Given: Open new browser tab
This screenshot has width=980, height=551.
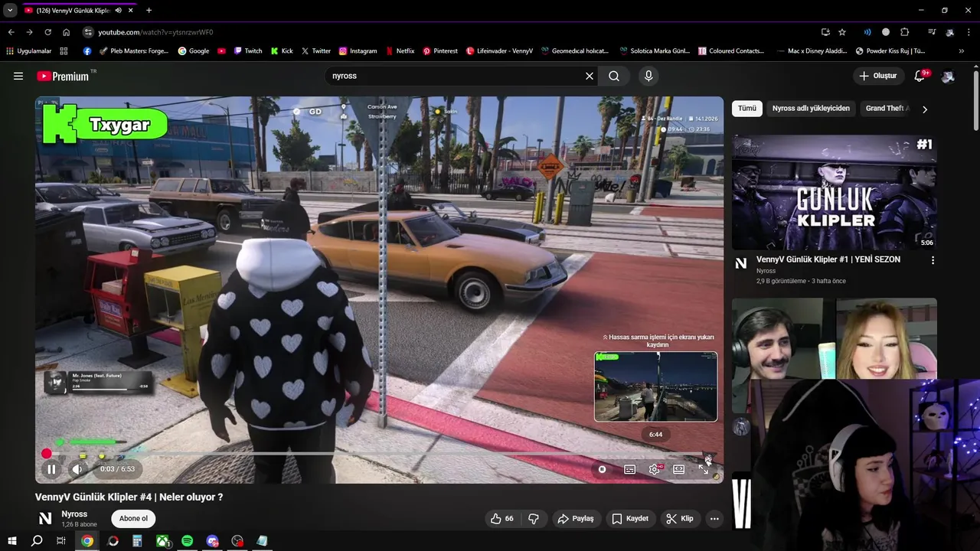Looking at the screenshot, I should (x=149, y=10).
